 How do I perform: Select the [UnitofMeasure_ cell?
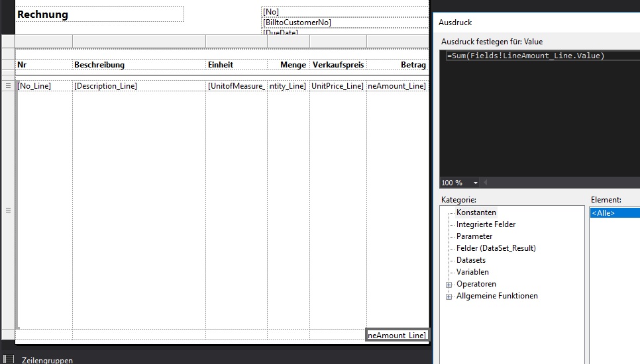237,86
